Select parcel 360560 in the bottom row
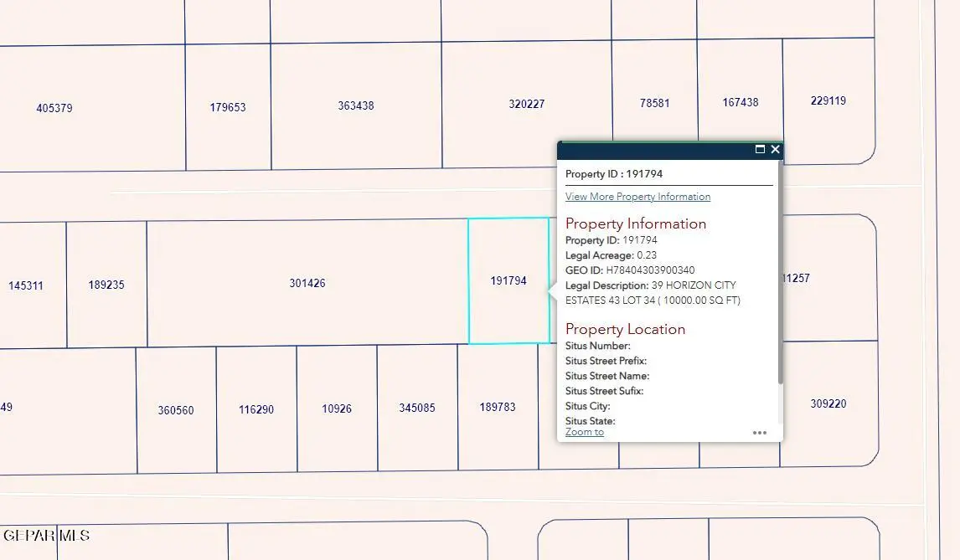Viewport: 960px width, 560px height. click(173, 410)
